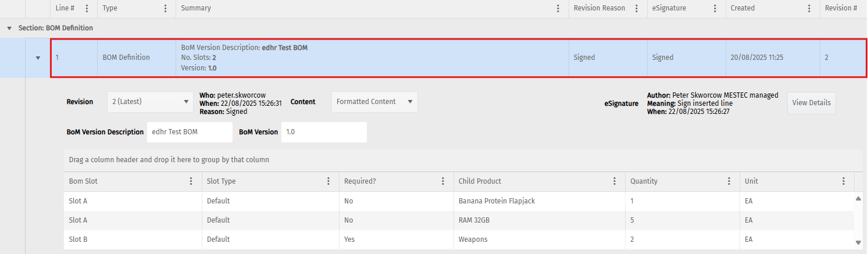
Task: Click the BoM Version Description field
Action: click(190, 132)
